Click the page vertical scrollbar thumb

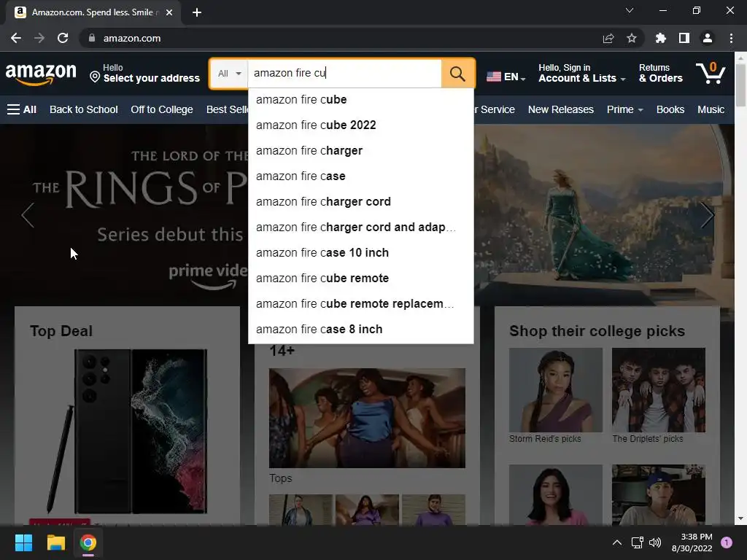(x=740, y=85)
